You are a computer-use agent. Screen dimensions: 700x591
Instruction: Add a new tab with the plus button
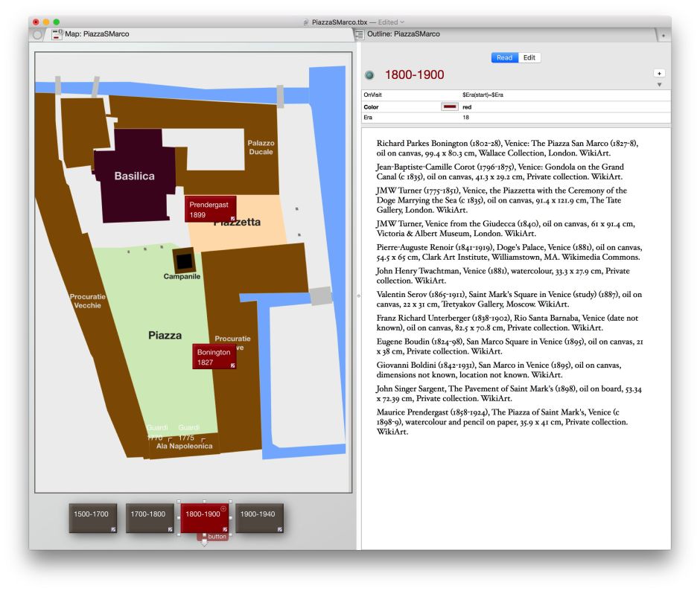663,34
